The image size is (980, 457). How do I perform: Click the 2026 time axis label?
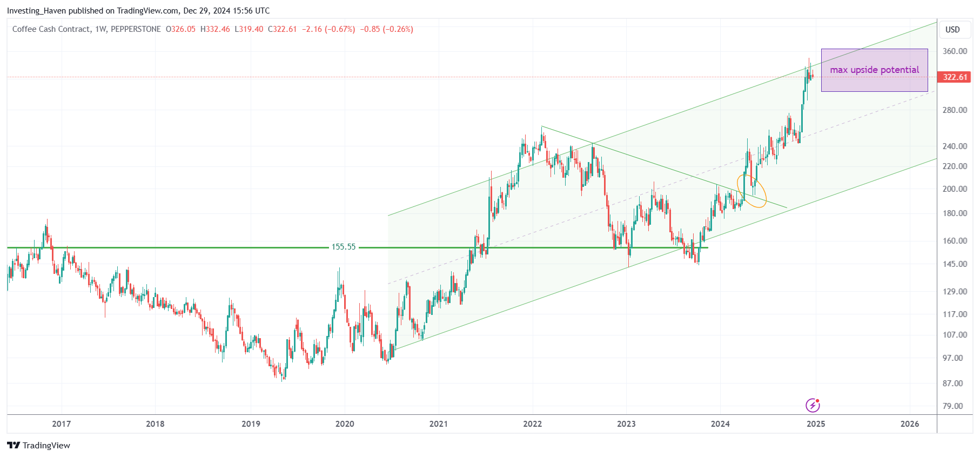point(910,424)
